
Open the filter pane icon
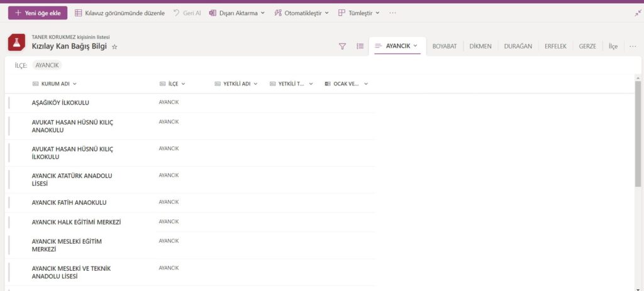(342, 46)
